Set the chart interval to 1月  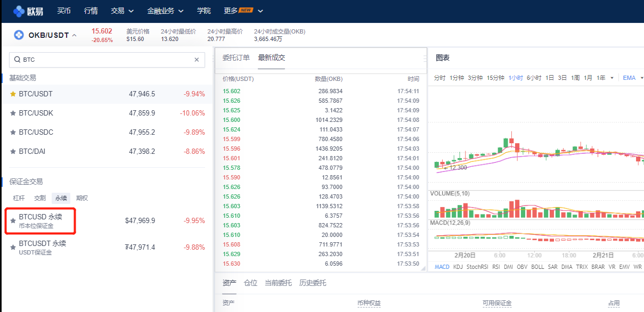588,78
